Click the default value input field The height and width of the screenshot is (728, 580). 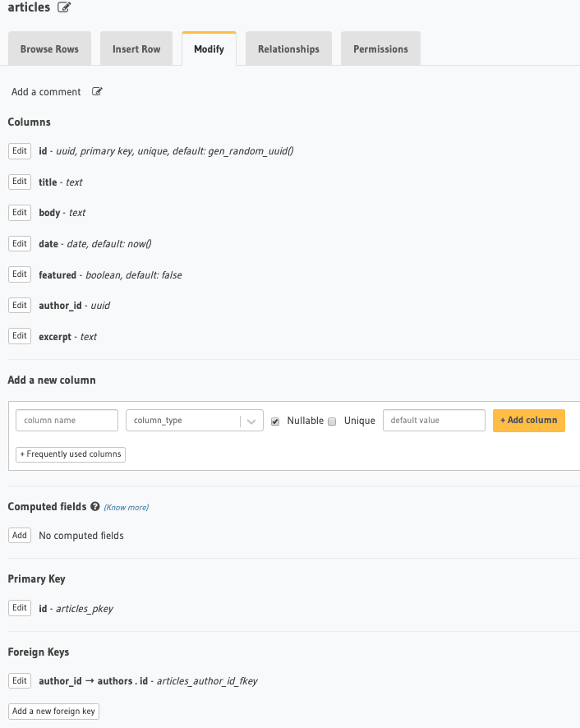[x=434, y=420]
